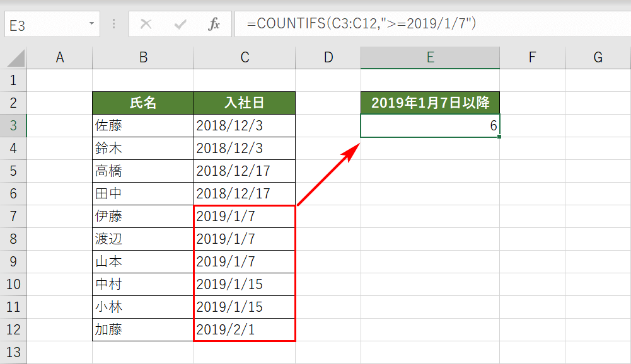Screen dimensions: 631x364
Task: Open the Insert Function (fx) dialog
Action: tap(215, 25)
